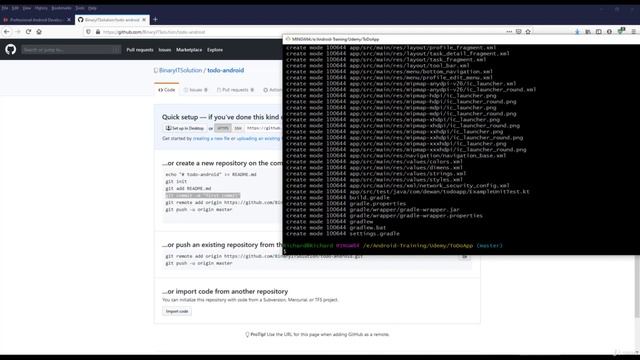This screenshot has height=360, width=640.
Task: Click the page vertical scrollbar
Action: 637,286
